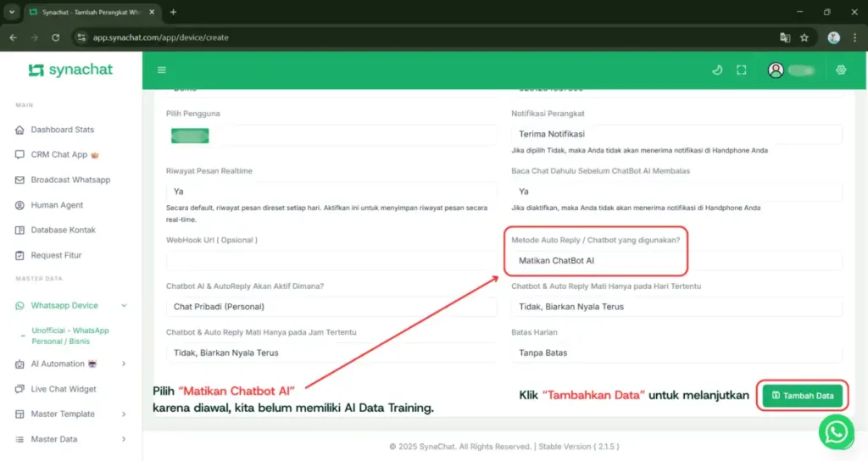Open Notifikasi Perangkat dropdown

(x=676, y=134)
